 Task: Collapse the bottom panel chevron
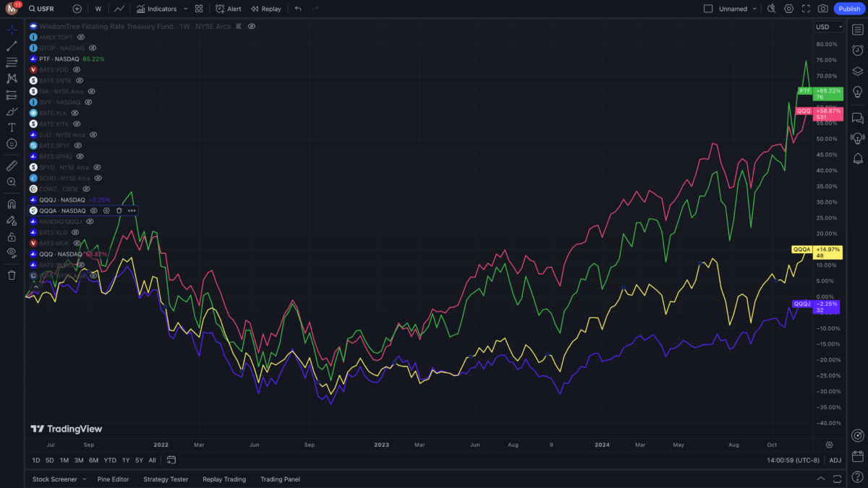[821, 479]
